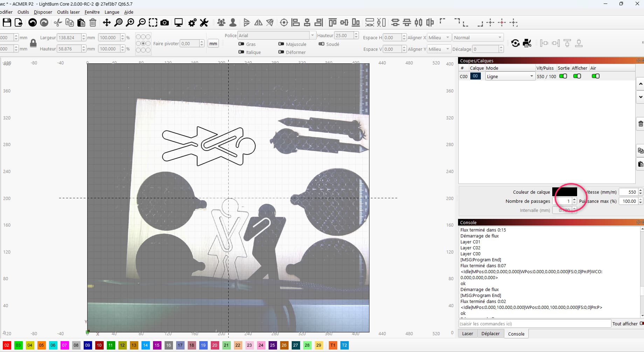Image resolution: width=644 pixels, height=352 pixels.
Task: Select the Zoom in magnifier tool
Action: click(x=130, y=22)
